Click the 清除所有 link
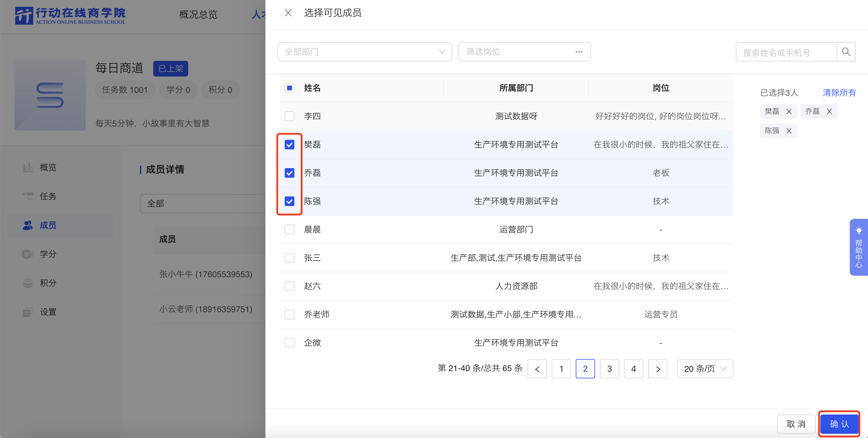This screenshot has height=438, width=868. (x=839, y=92)
